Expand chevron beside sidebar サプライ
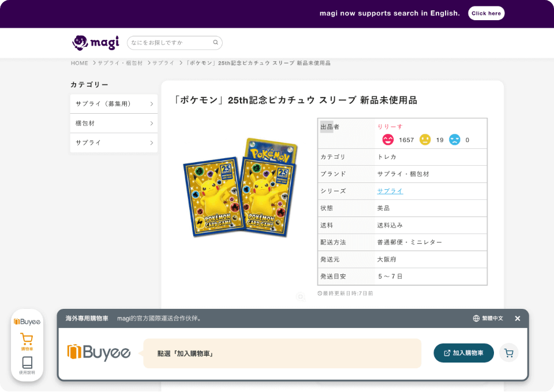The image size is (554, 392). [x=152, y=143]
